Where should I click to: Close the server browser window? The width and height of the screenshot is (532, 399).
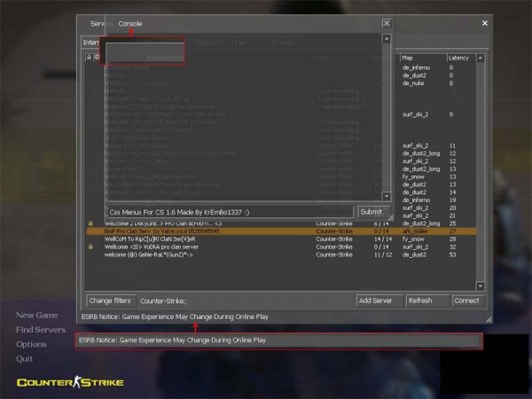pos(485,23)
